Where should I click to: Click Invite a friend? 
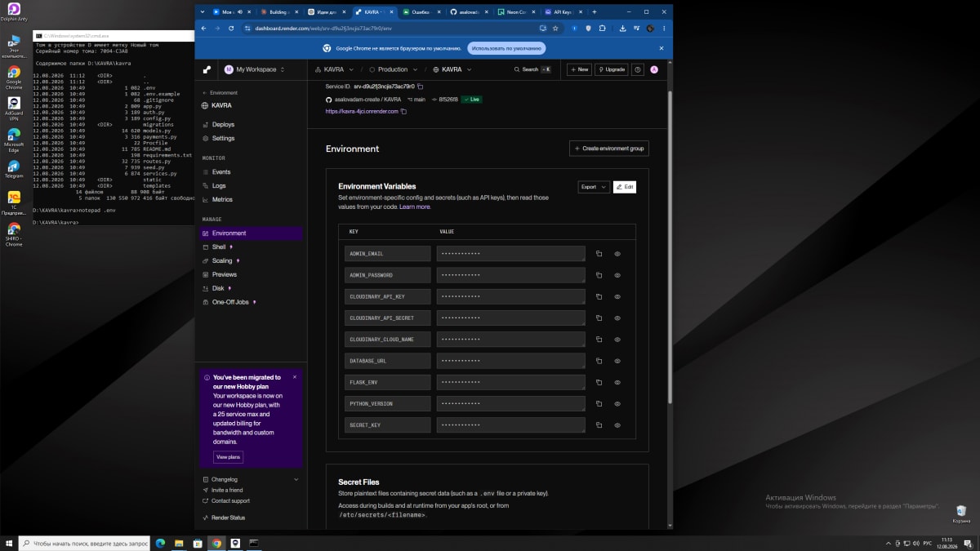[227, 490]
